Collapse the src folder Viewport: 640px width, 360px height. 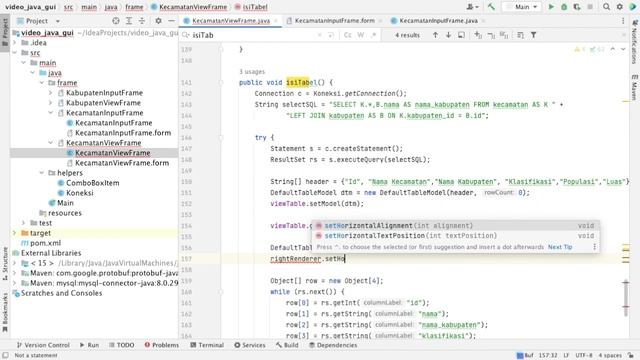point(15,53)
